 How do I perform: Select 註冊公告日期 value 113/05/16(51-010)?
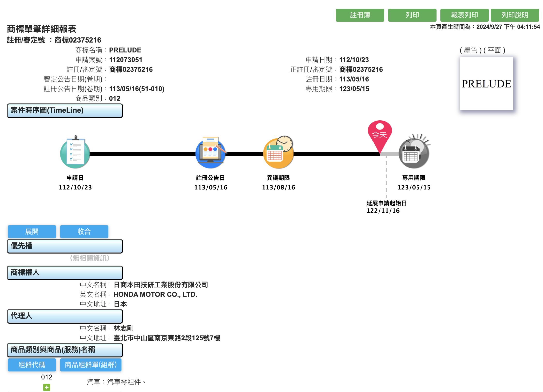[x=137, y=89]
